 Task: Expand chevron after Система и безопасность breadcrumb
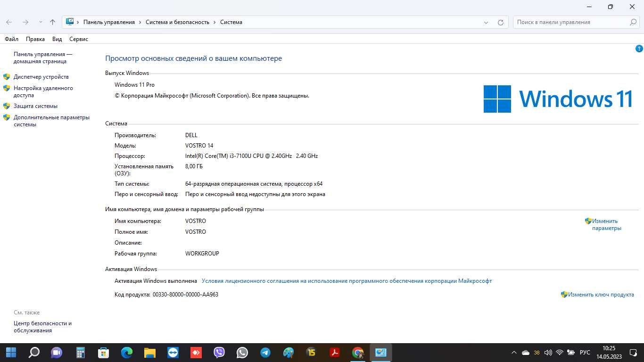(x=215, y=22)
